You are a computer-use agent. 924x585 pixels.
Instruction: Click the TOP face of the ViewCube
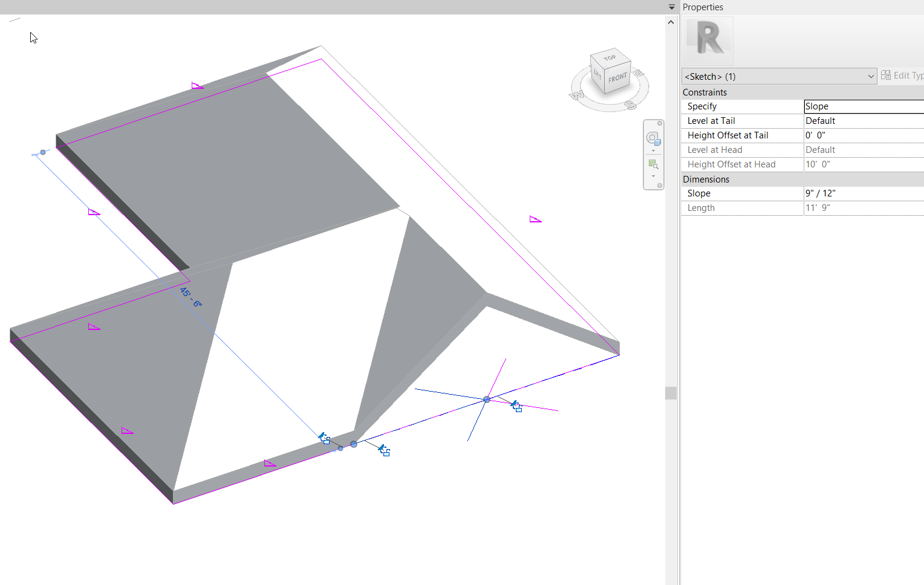(x=610, y=58)
